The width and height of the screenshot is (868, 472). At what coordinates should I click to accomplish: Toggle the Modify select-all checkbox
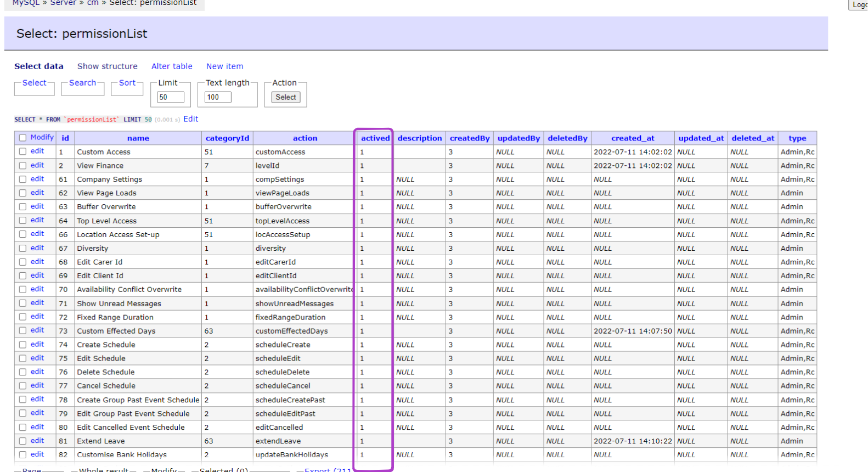pos(22,138)
